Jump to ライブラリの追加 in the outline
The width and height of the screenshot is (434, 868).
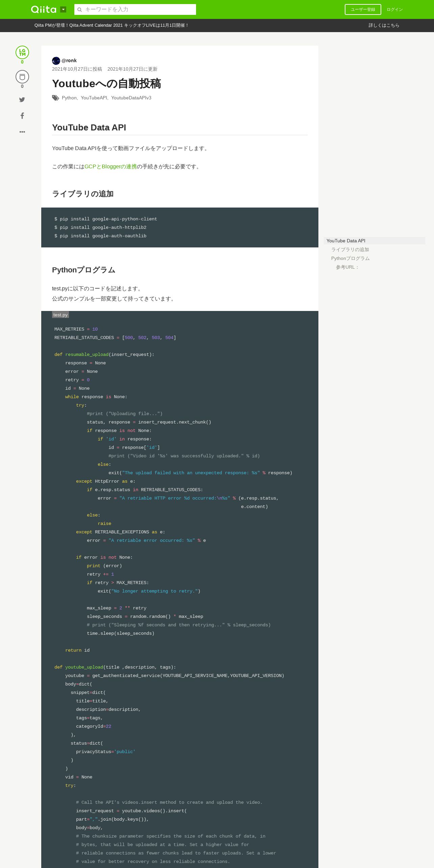click(x=350, y=249)
